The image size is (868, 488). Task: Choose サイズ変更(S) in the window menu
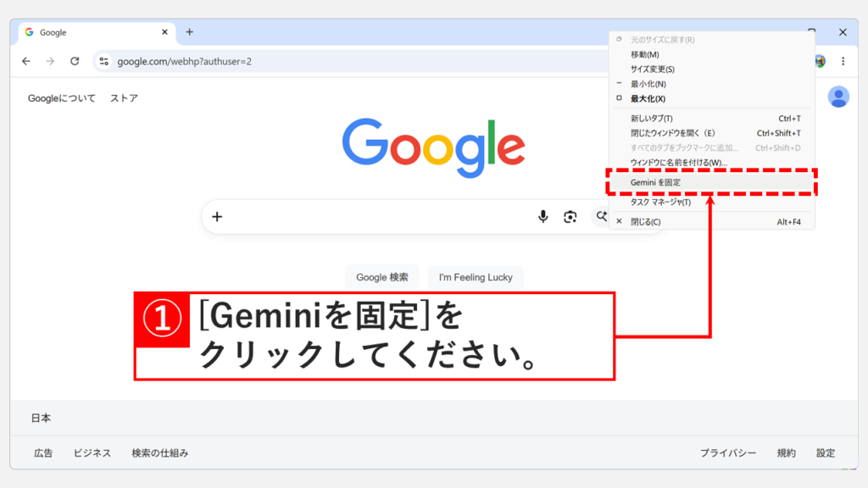click(712, 69)
